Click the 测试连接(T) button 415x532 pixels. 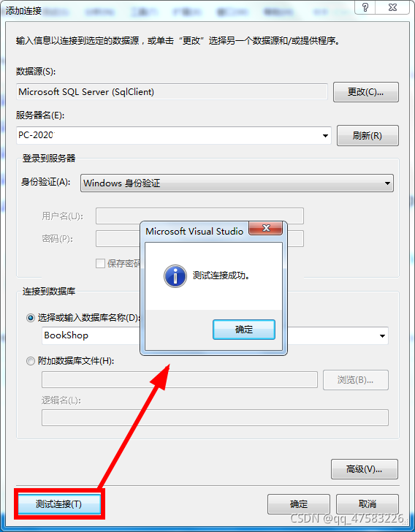[59, 503]
